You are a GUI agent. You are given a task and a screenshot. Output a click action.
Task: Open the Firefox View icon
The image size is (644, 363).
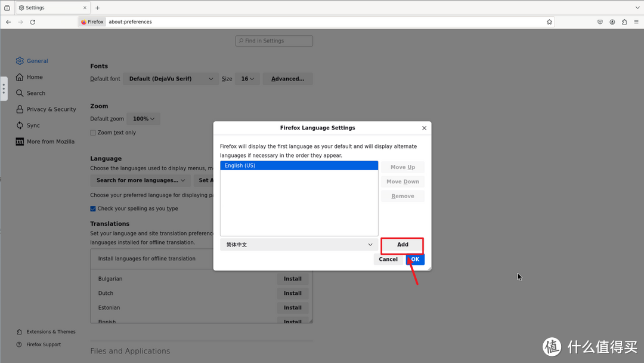[7, 8]
